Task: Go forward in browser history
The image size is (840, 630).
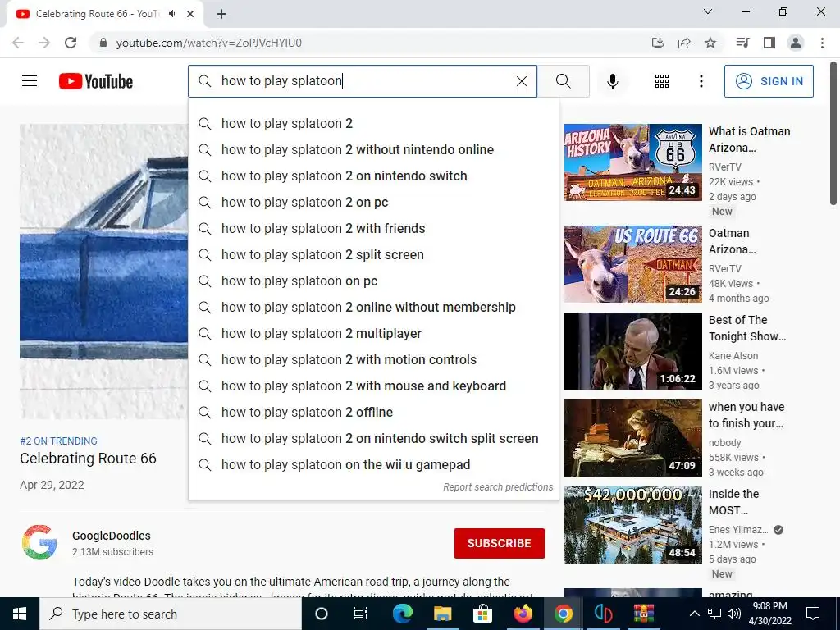Action: (x=44, y=43)
